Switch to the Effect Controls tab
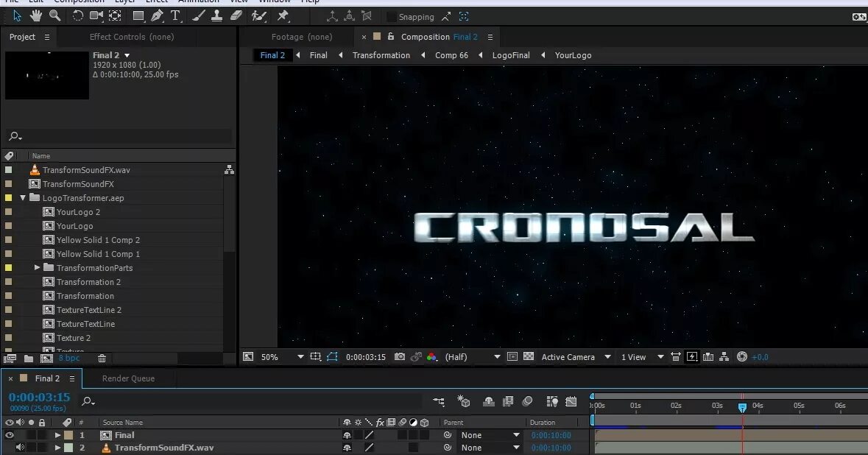Viewport: 868px width, 455px height. (x=132, y=37)
